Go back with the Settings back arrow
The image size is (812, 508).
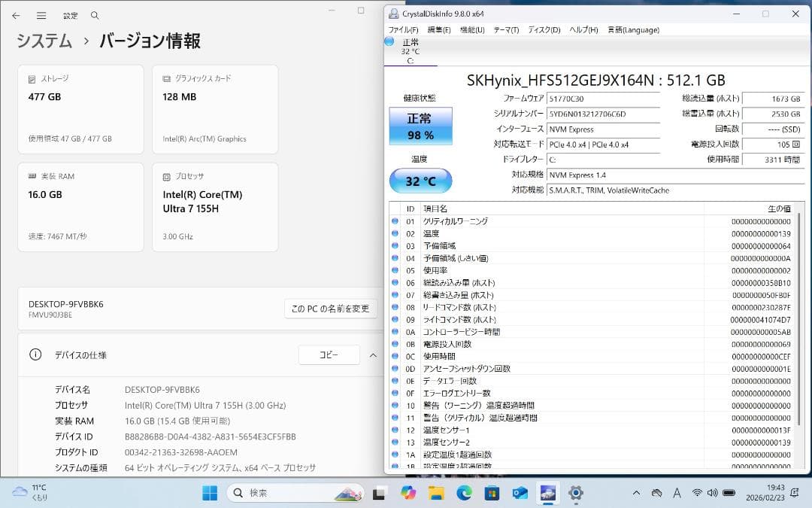tap(16, 16)
